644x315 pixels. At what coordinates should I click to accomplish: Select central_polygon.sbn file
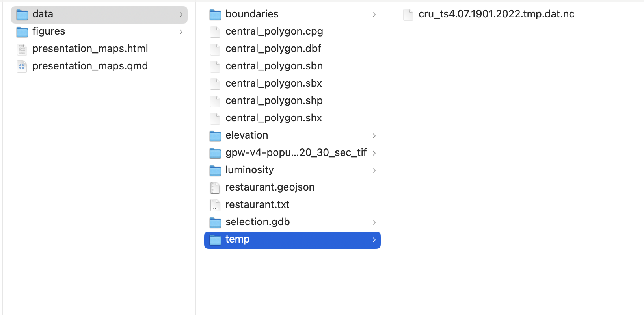pos(274,66)
